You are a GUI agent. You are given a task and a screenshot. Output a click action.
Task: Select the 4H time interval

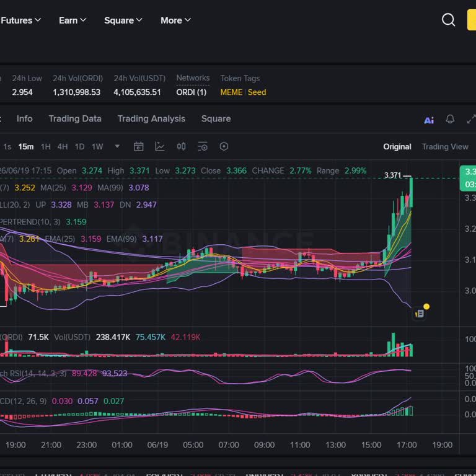click(63, 147)
